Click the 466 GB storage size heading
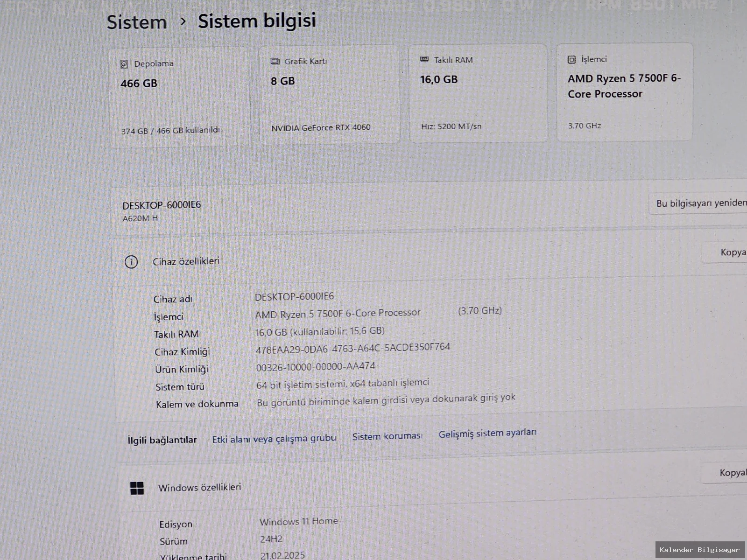Image resolution: width=747 pixels, height=560 pixels. (x=139, y=84)
